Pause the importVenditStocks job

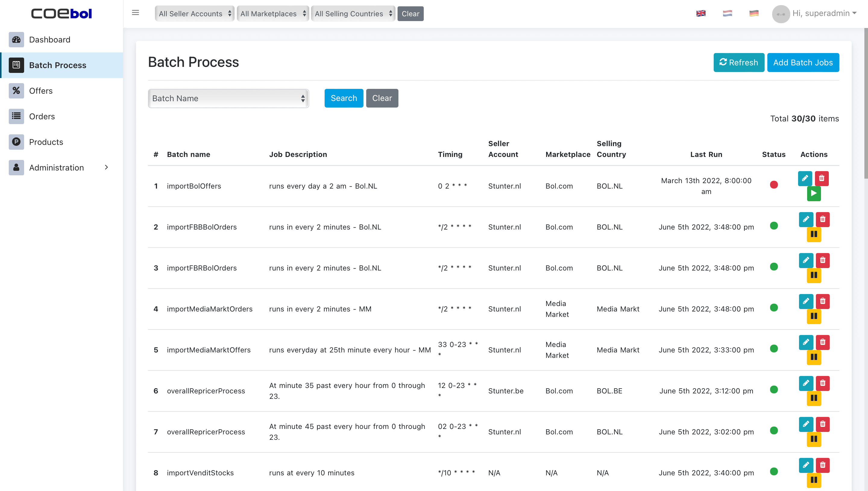pos(814,480)
